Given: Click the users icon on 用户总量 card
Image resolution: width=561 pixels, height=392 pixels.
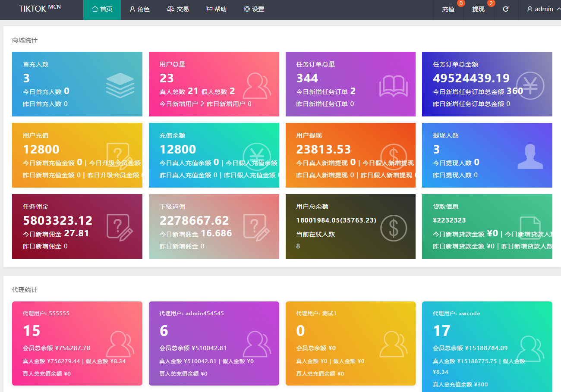Looking at the screenshot, I should click(256, 86).
